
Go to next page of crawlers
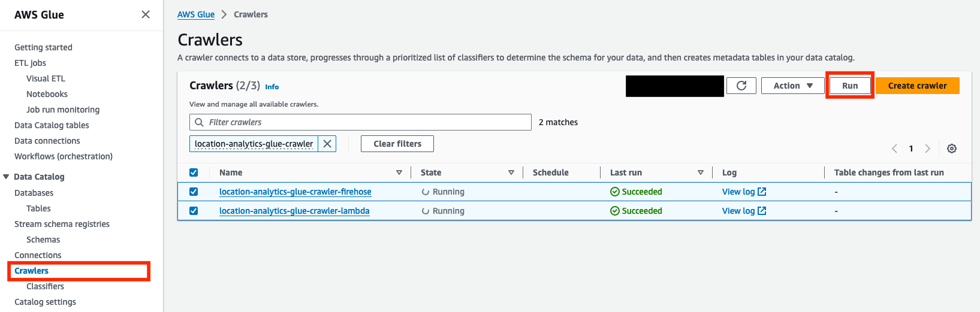point(927,149)
